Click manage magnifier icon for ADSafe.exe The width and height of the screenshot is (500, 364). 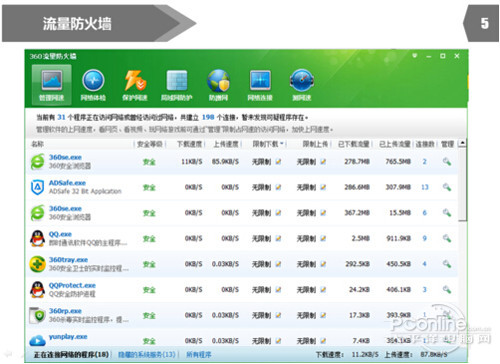point(447,187)
